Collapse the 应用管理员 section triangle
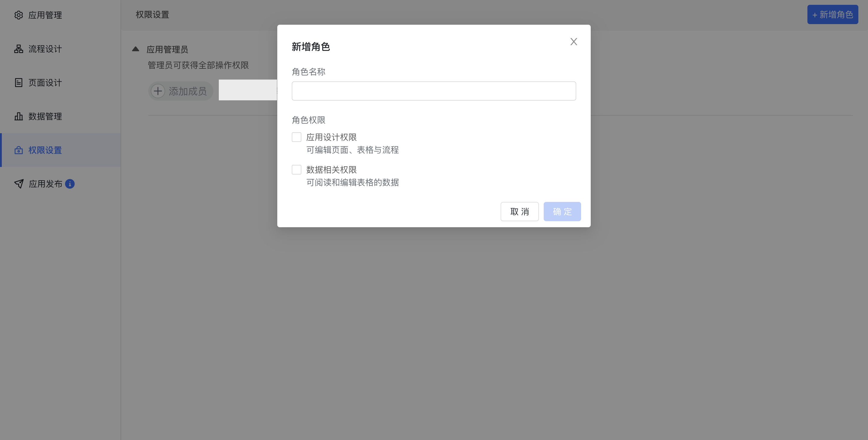868x440 pixels. coord(135,49)
